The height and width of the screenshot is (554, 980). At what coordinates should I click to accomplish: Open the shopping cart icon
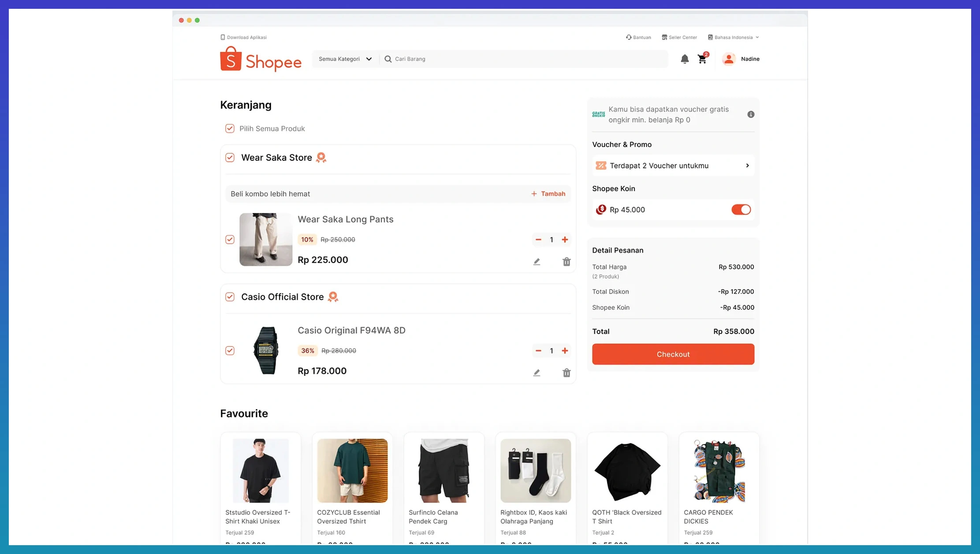point(702,59)
